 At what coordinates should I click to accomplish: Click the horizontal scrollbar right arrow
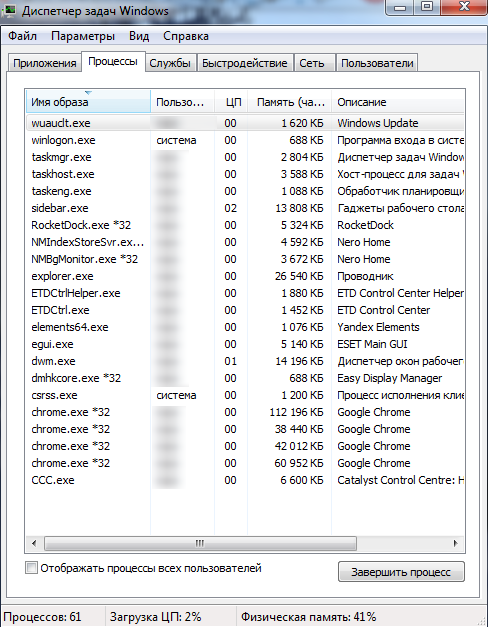click(456, 543)
